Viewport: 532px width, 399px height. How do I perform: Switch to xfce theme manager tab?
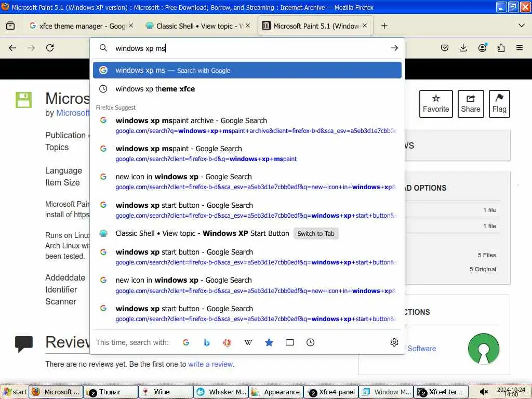point(82,26)
